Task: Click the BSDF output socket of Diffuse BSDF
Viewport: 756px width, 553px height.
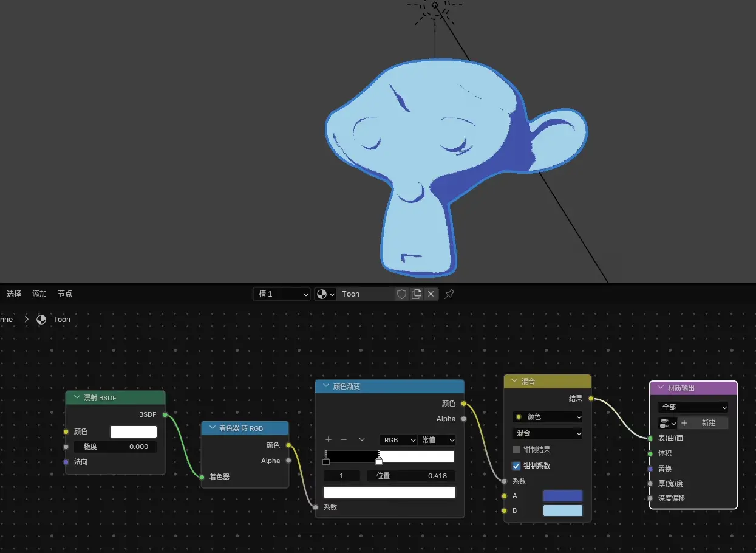Action: (165, 414)
